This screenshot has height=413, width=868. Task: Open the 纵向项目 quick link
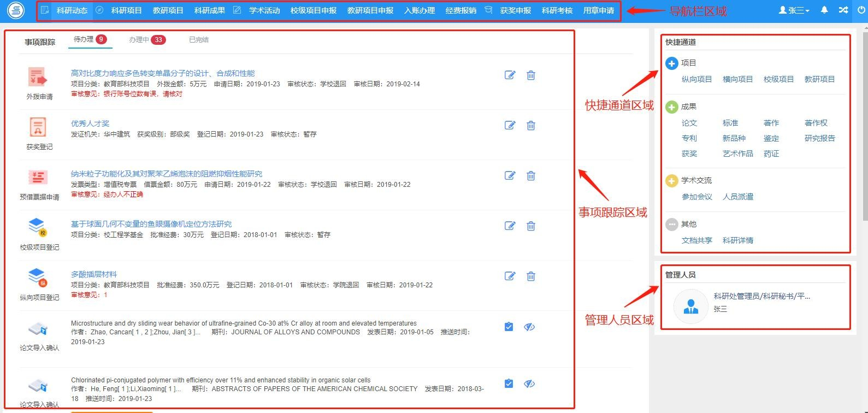pos(696,79)
